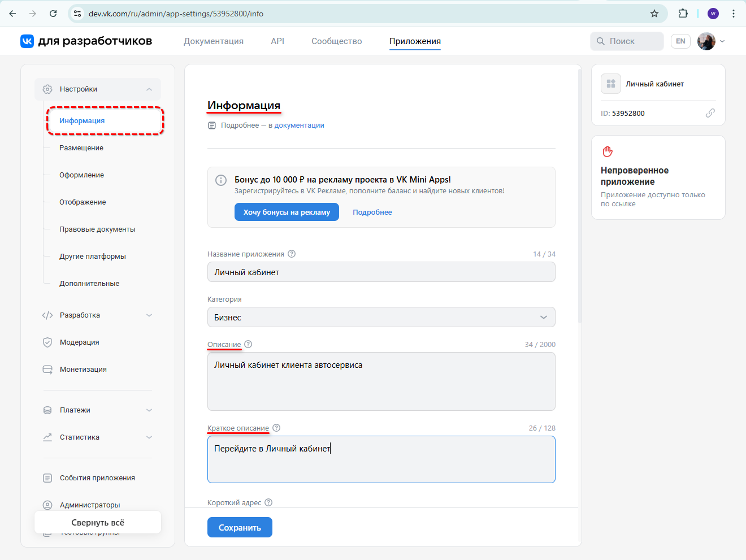Open the Настройки gear section icon
The width and height of the screenshot is (746, 560).
pyautogui.click(x=47, y=89)
